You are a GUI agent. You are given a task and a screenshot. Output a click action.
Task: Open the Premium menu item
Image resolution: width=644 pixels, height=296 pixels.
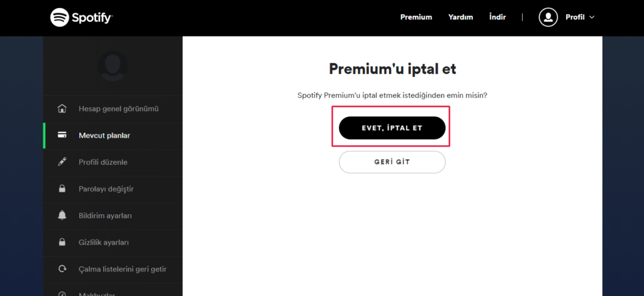tap(416, 17)
